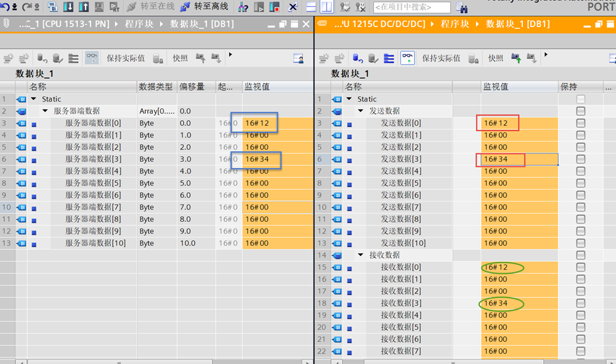Screen dimensions: 616x364
Task: Collapse the 接收数据 tree node
Action: click(x=361, y=255)
